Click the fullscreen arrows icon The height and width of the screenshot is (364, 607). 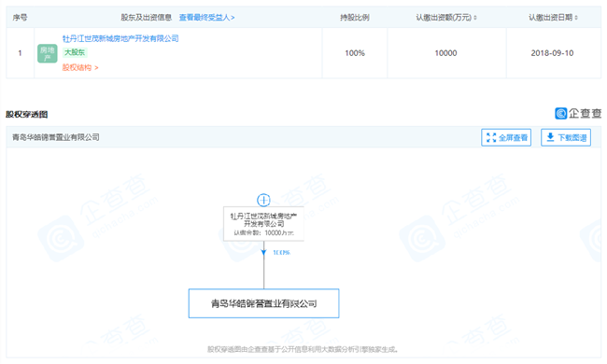(x=491, y=137)
